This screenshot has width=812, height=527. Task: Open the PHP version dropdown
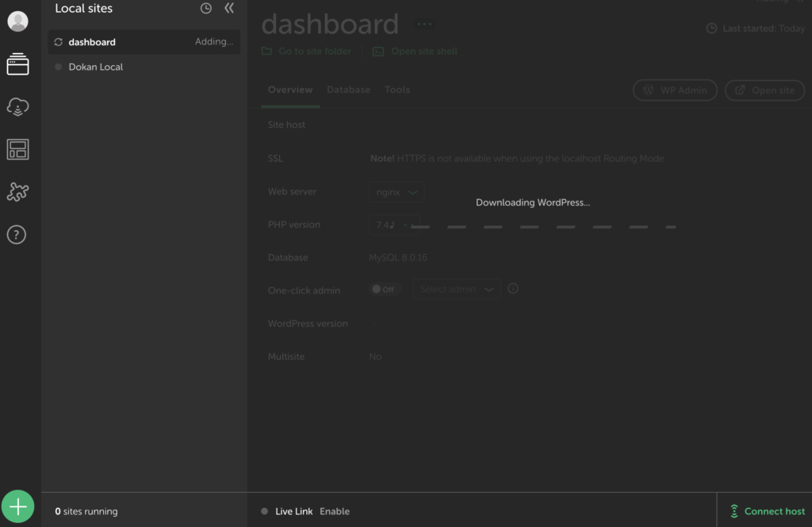394,225
